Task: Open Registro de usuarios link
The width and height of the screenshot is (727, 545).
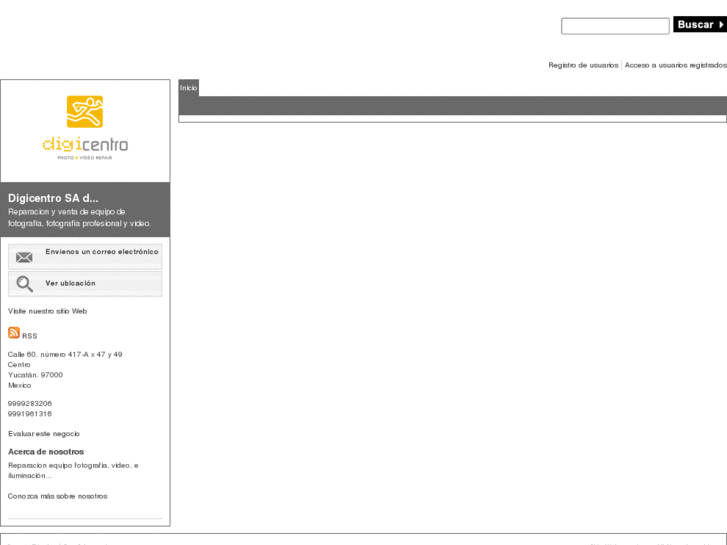Action: click(x=583, y=65)
